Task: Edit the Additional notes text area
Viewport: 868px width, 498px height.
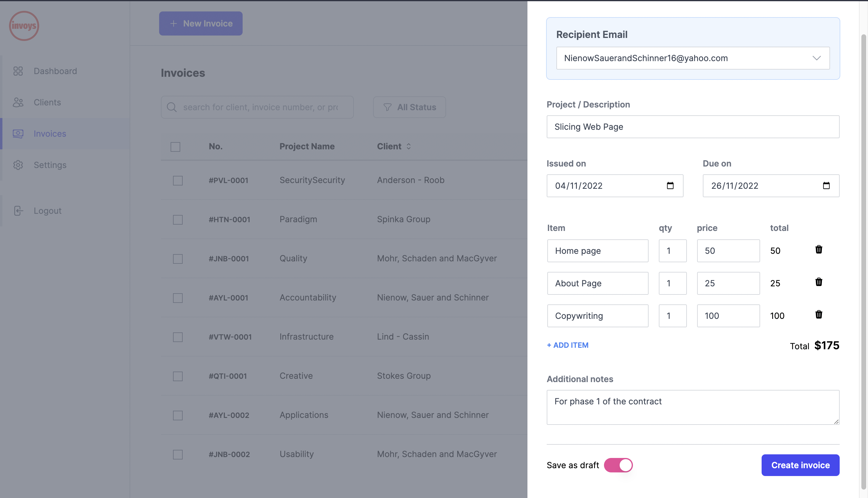Action: click(693, 407)
